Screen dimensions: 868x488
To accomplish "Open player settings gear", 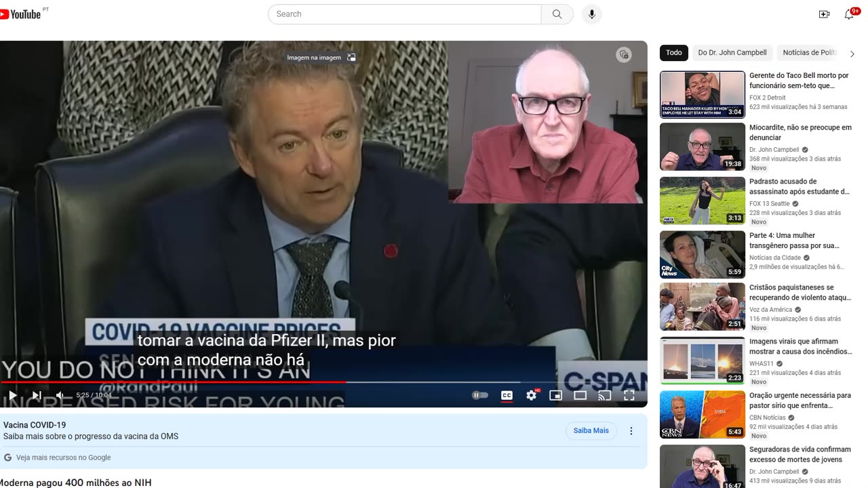I will [x=532, y=395].
